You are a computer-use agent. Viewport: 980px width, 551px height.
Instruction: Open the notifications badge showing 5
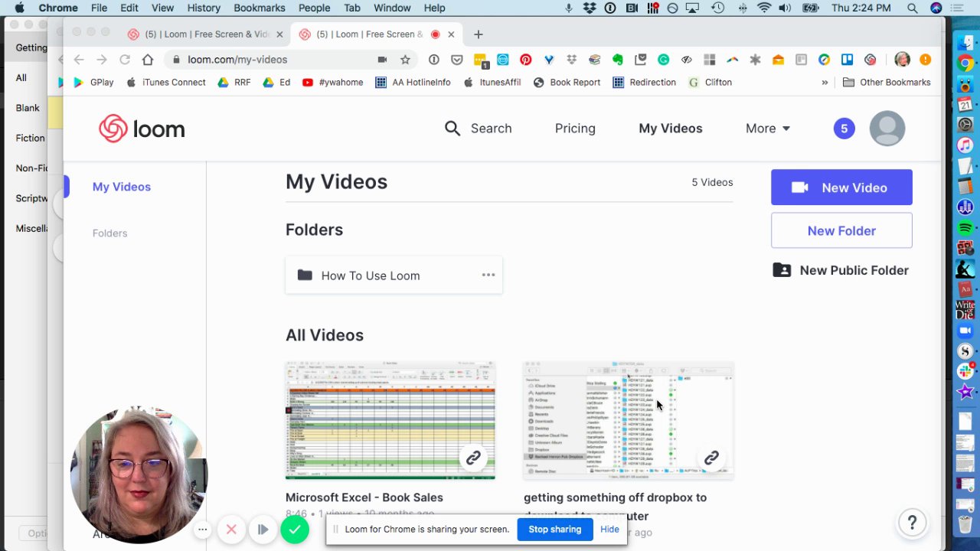tap(844, 129)
